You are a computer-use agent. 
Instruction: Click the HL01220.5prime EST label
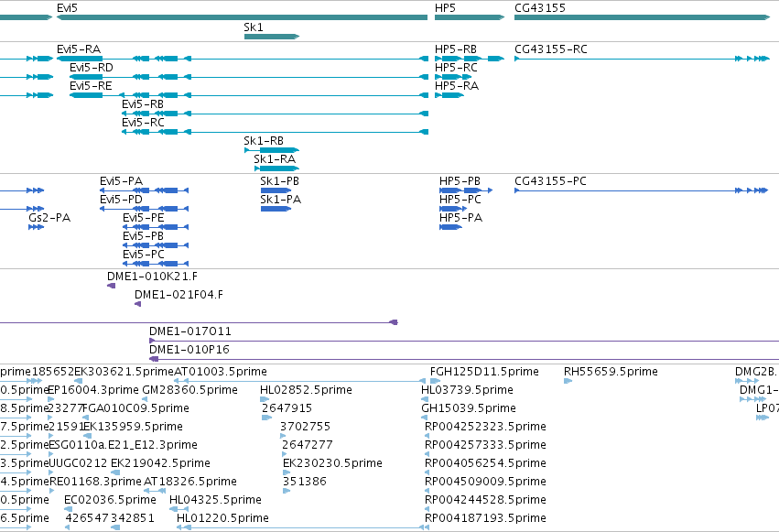pos(223,518)
